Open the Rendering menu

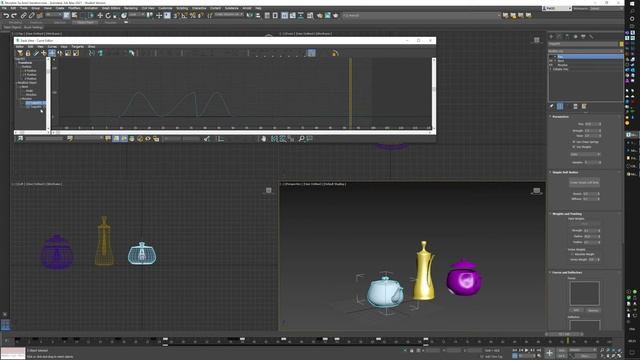[131, 8]
